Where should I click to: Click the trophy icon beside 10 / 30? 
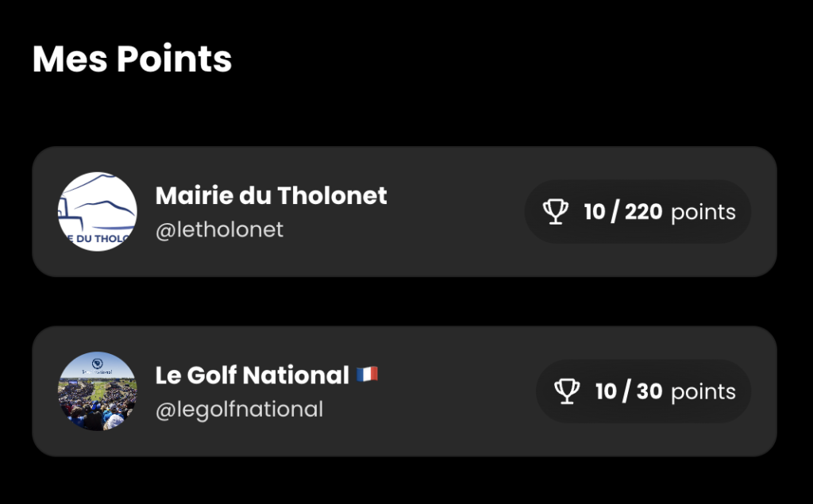click(567, 391)
